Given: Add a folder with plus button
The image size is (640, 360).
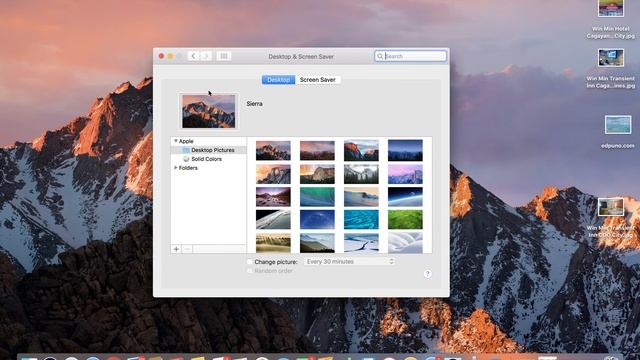Looking at the screenshot, I should [x=176, y=249].
